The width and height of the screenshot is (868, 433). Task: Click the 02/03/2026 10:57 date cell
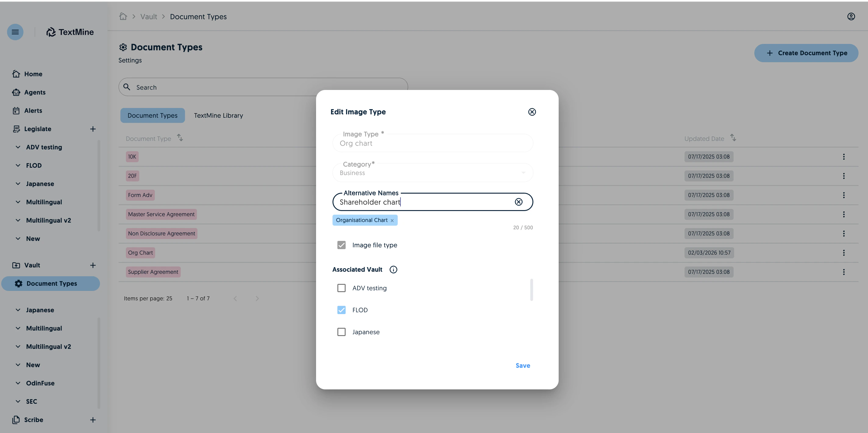[709, 252]
